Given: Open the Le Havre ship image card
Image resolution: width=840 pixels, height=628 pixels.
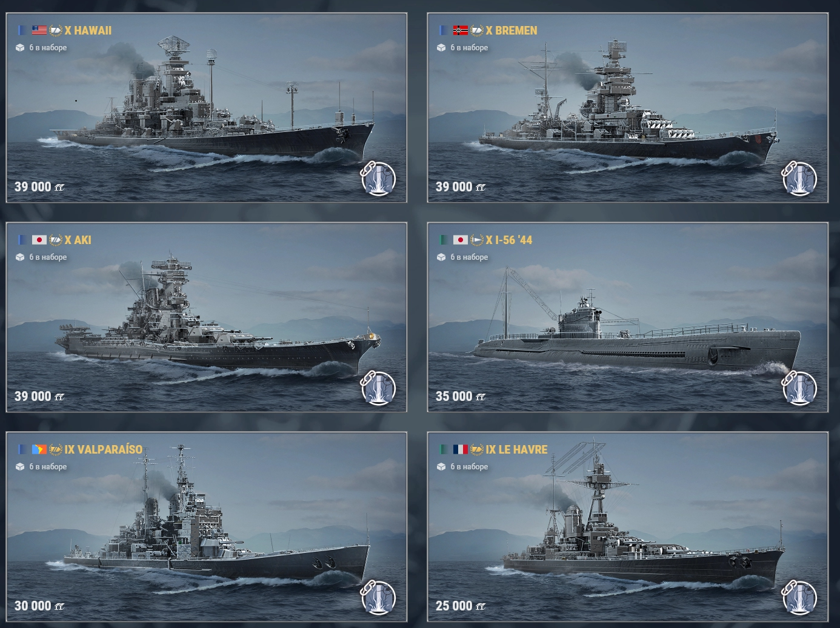Looking at the screenshot, I should pyautogui.click(x=627, y=527).
